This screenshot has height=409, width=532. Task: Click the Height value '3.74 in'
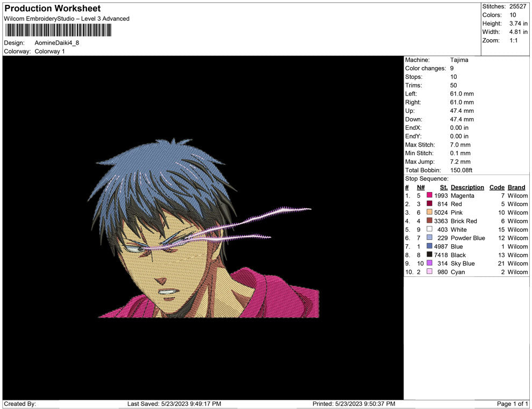[x=519, y=24]
